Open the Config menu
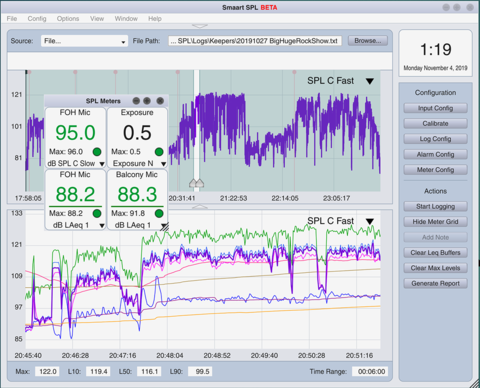The height and width of the screenshot is (388, 480). coord(37,19)
